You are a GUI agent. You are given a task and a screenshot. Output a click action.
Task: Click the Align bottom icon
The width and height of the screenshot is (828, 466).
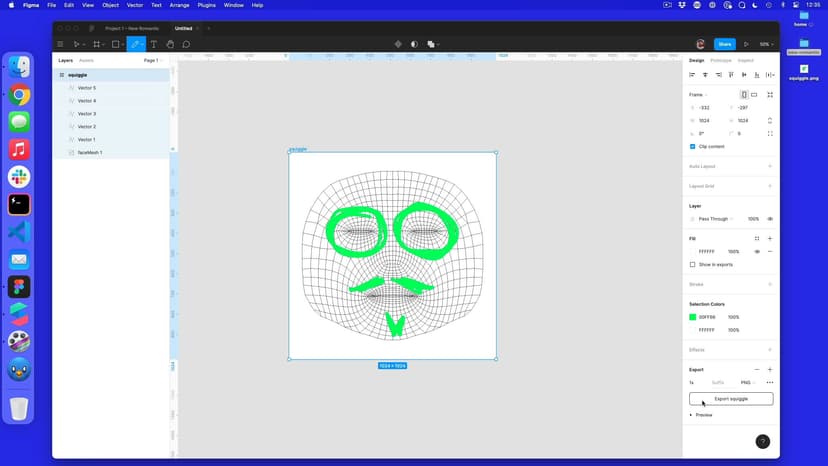tap(757, 75)
